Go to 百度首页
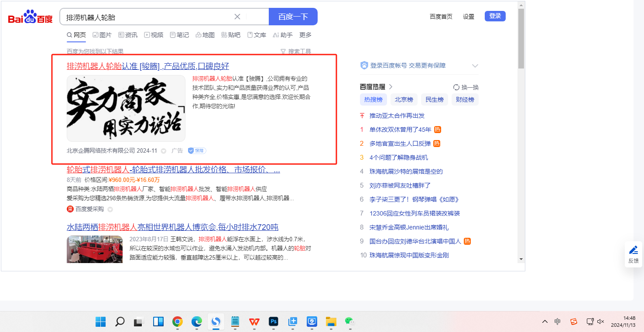644x332 pixels. click(441, 17)
